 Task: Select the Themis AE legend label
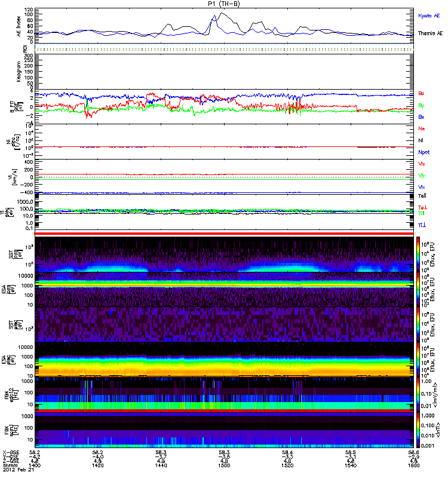(x=430, y=33)
